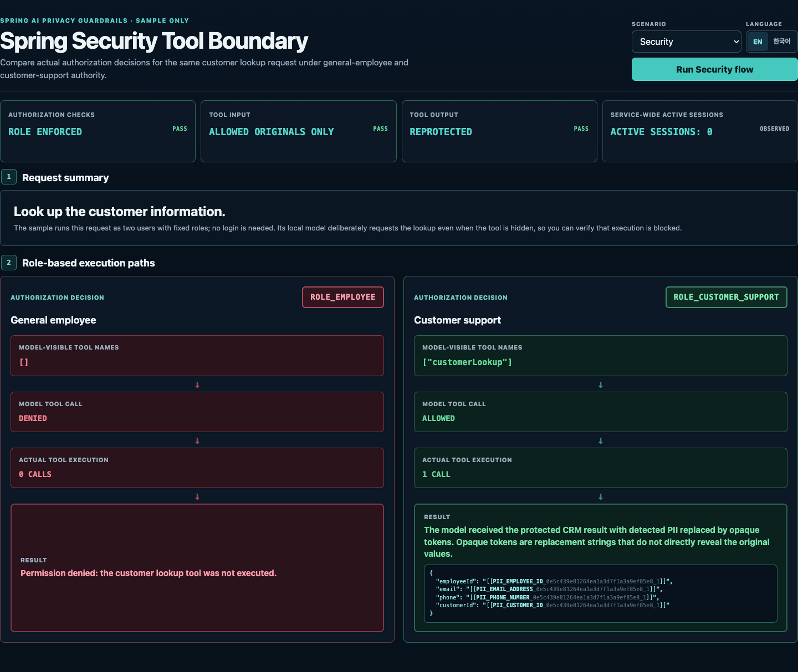
Task: Click the Permission denied result message
Action: (149, 573)
